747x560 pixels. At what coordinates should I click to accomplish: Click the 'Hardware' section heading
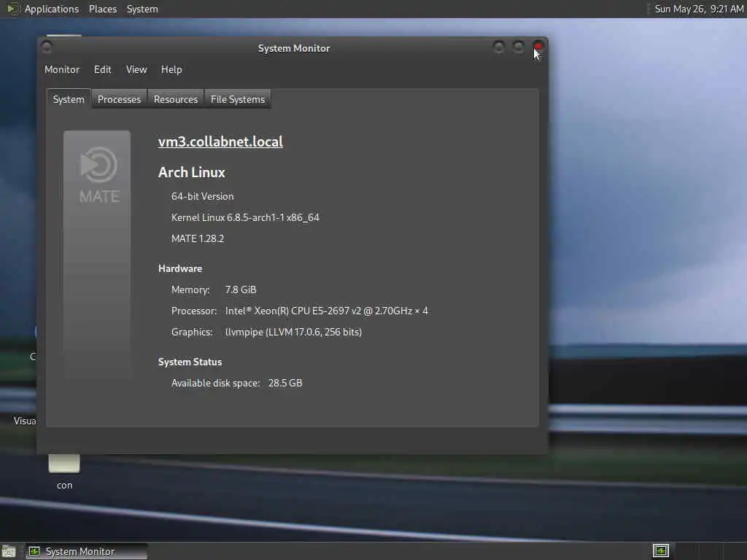180,268
